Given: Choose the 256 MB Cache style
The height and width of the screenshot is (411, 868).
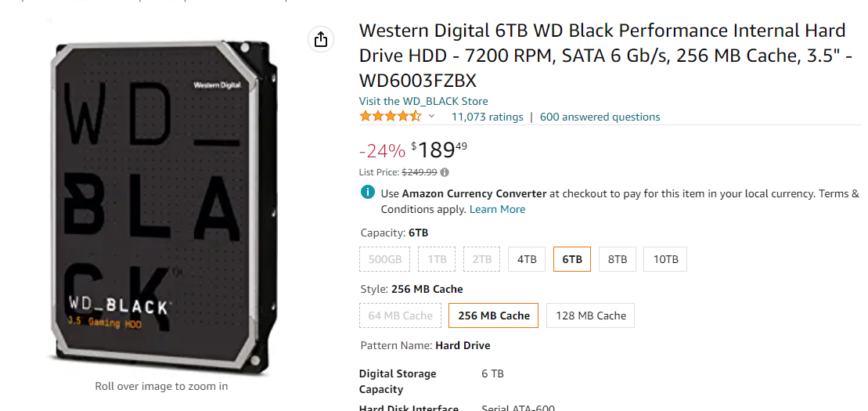Looking at the screenshot, I should (493, 315).
